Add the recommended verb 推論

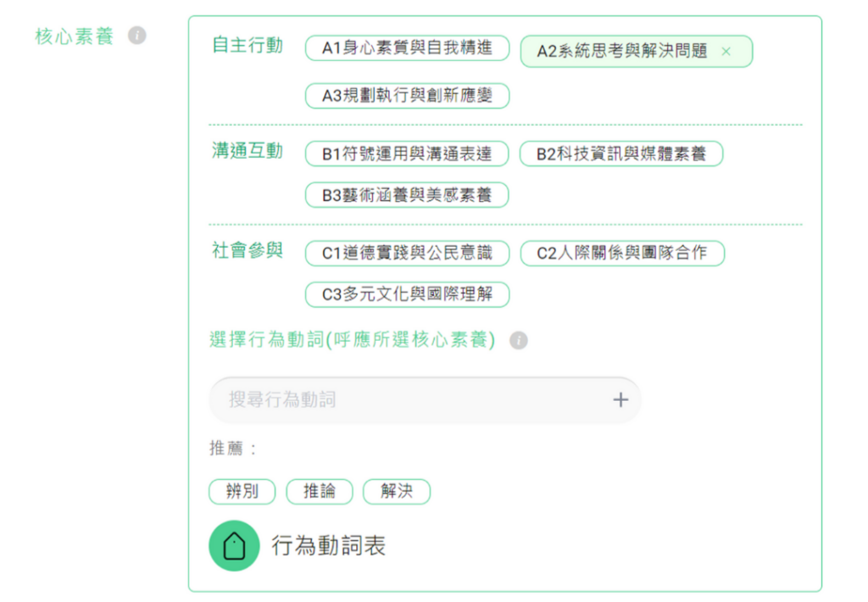[320, 491]
